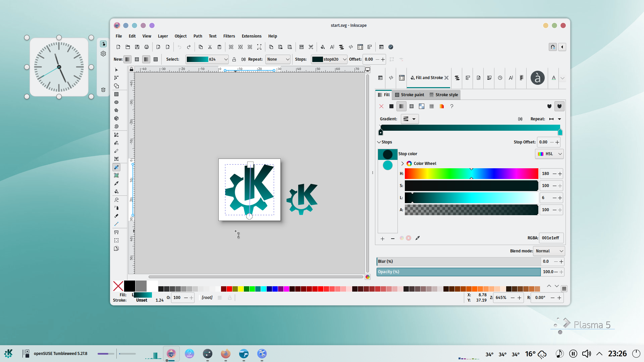Close the Fill and Stroke panel tab
644x362 pixels.
pos(446,78)
